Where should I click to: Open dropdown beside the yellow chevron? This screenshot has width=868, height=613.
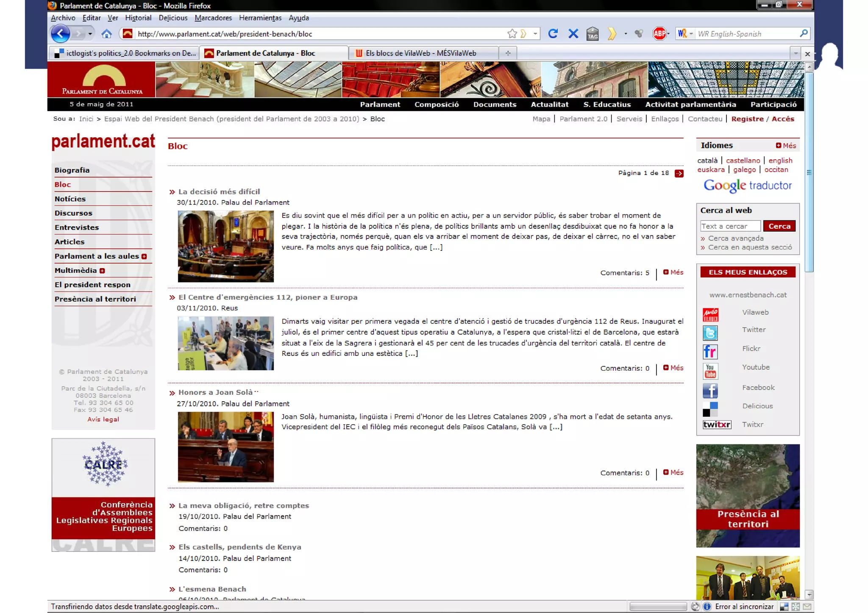(x=626, y=34)
